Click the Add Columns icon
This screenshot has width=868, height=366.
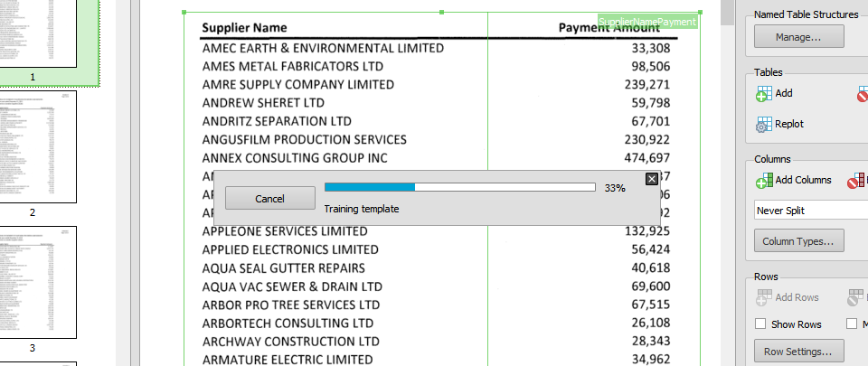point(764,180)
